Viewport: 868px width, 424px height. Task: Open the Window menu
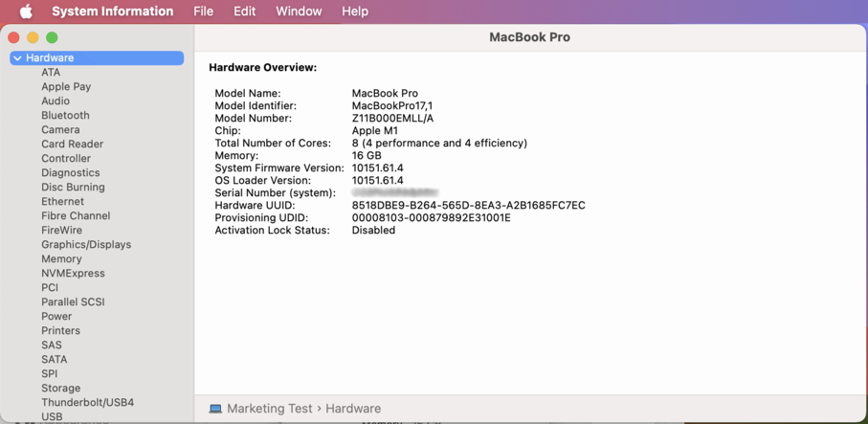coord(299,11)
